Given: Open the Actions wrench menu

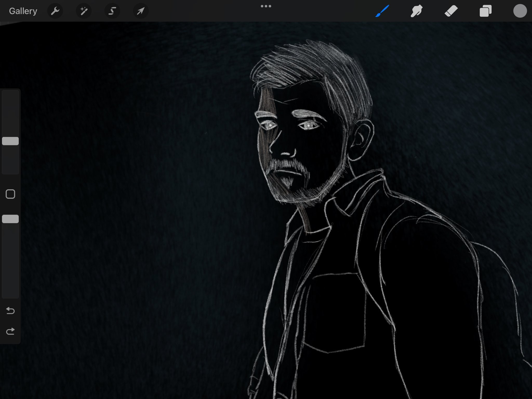Looking at the screenshot, I should click(x=55, y=11).
